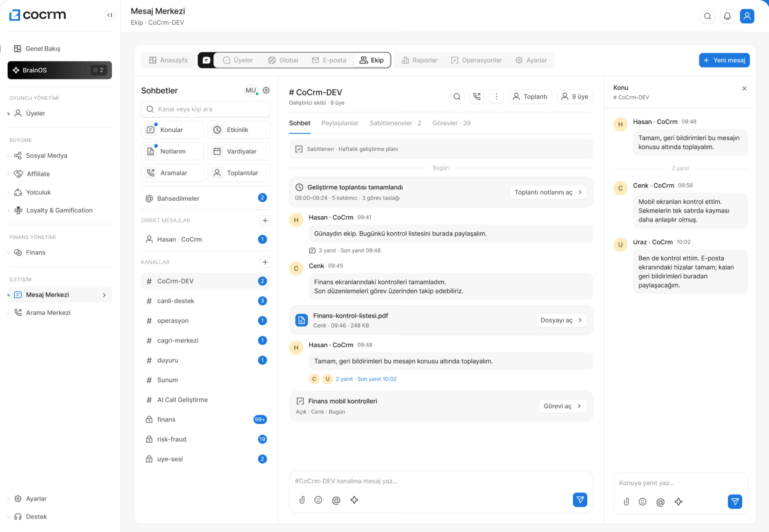Open the Görevler · 39 tab
Viewport: 769px width, 532px height.
coord(451,123)
